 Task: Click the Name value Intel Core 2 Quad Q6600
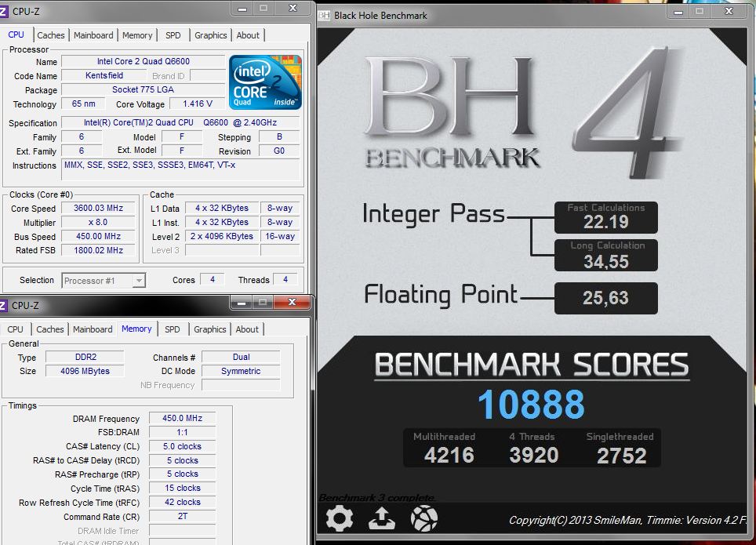tap(144, 61)
